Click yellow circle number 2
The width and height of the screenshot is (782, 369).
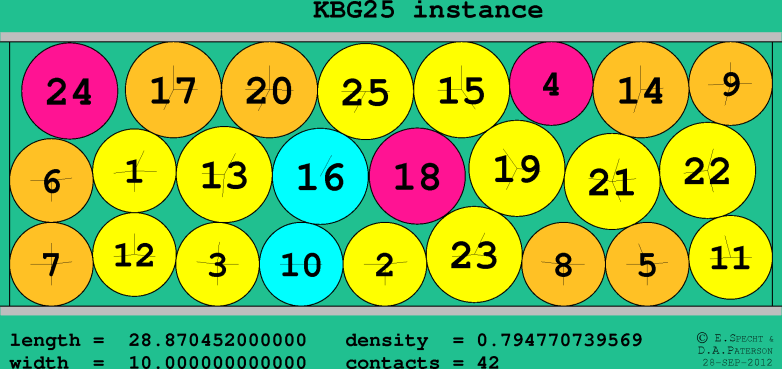385,264
